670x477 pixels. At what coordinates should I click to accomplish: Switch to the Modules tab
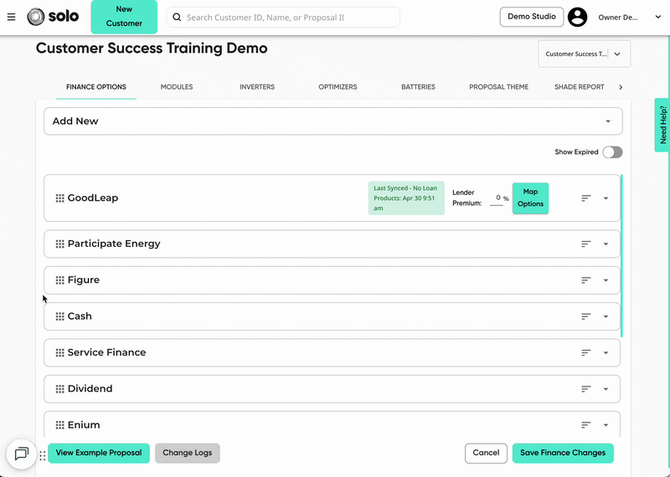click(x=176, y=87)
